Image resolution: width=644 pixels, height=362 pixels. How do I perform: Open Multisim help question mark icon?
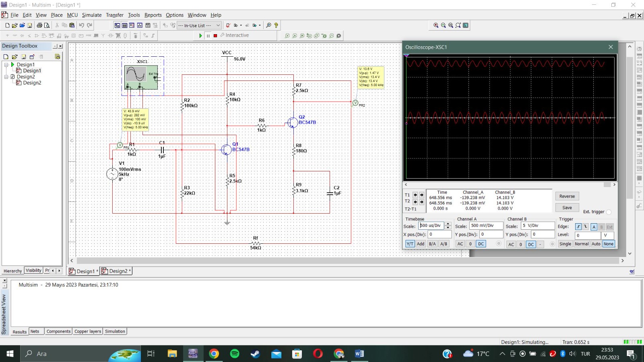point(276,25)
